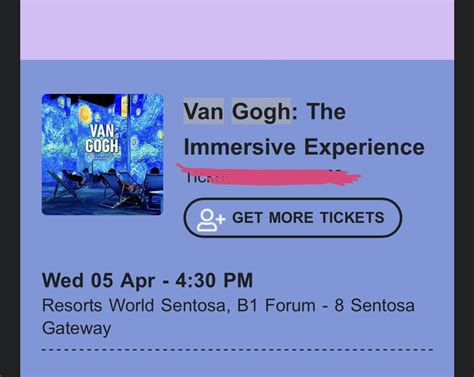The image size is (474, 377).
Task: Click the 8 Sentosa address text
Action: 375,305
